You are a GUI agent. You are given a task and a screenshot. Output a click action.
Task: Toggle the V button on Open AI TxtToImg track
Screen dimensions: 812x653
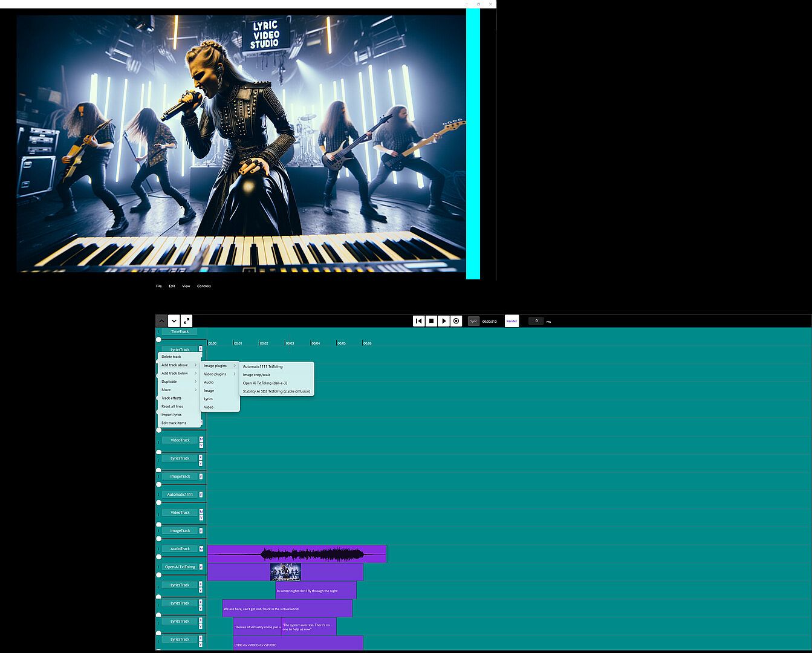[201, 567]
